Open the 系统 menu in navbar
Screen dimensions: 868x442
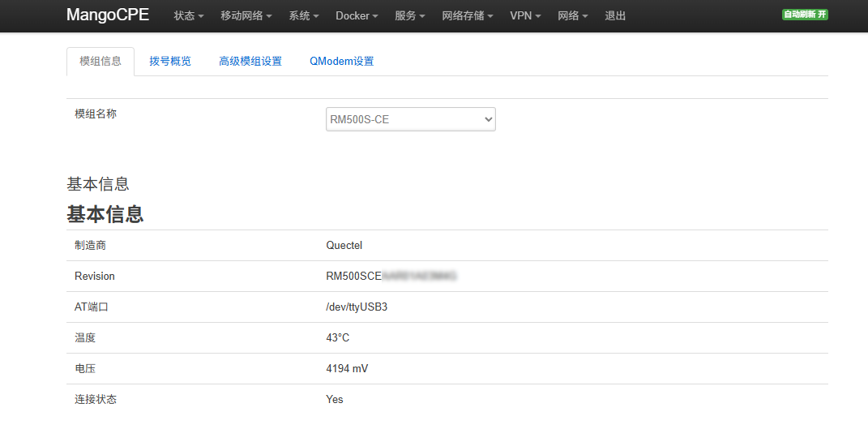[304, 16]
